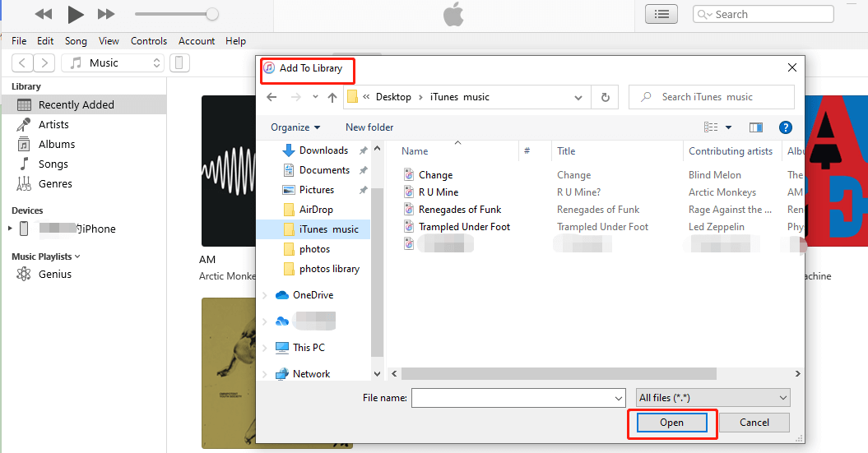Viewport: 868px width, 453px height.
Task: Open the Controls menu
Action: click(149, 41)
